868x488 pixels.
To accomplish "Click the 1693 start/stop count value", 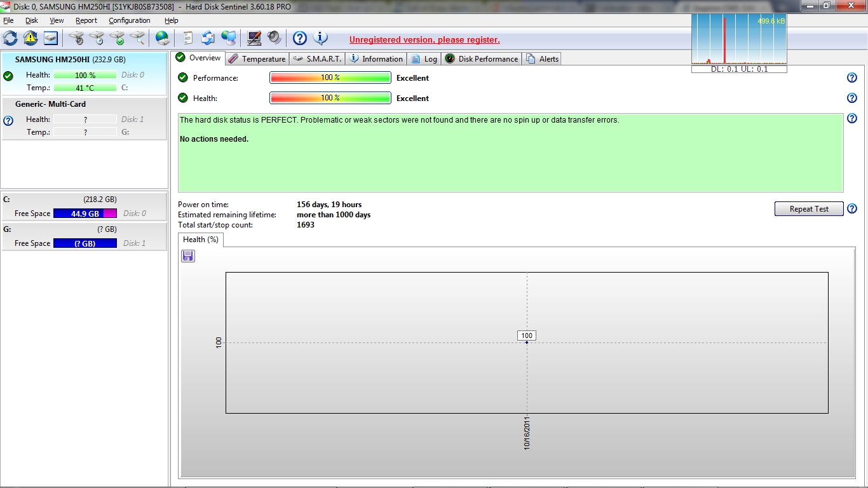I will pos(306,225).
